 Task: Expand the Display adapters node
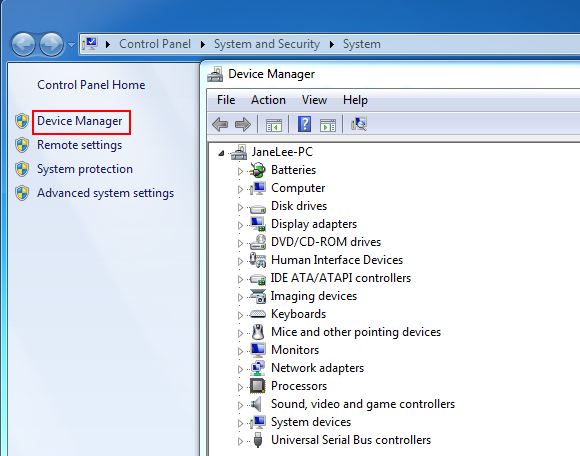click(240, 225)
